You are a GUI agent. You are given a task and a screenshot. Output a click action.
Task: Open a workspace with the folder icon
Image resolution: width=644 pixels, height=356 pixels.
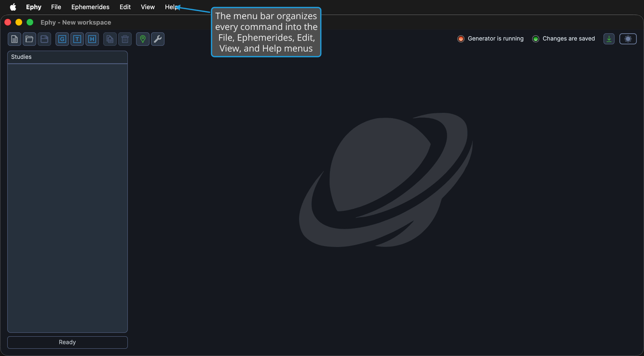tap(29, 39)
